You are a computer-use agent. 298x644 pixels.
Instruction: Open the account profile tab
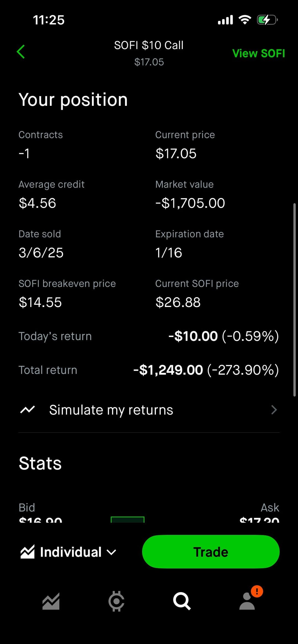tap(247, 602)
